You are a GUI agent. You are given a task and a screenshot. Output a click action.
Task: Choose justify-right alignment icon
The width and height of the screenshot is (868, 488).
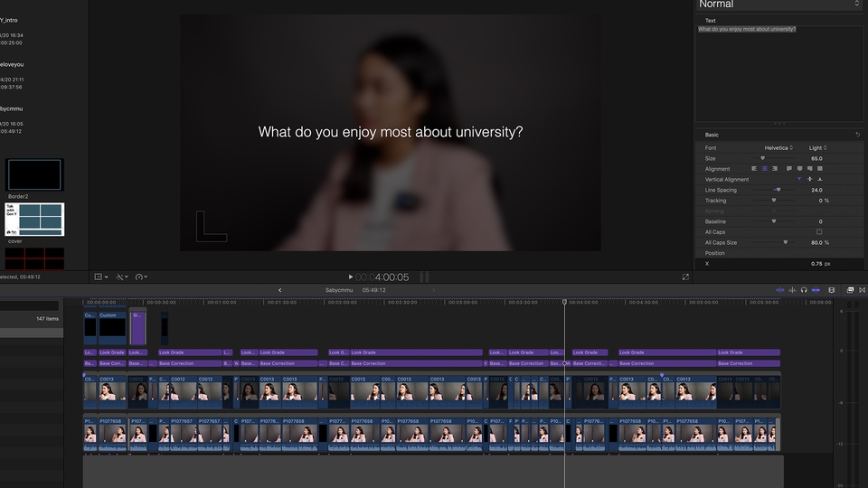(x=810, y=169)
